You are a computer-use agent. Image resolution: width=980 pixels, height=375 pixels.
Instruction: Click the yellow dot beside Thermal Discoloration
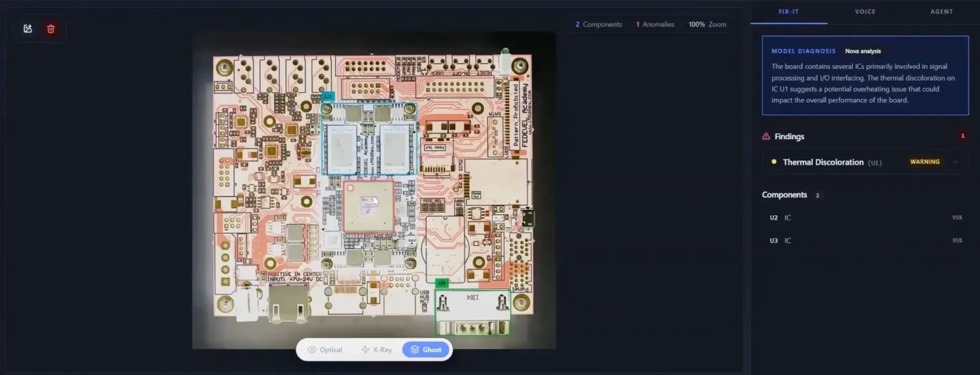click(774, 162)
